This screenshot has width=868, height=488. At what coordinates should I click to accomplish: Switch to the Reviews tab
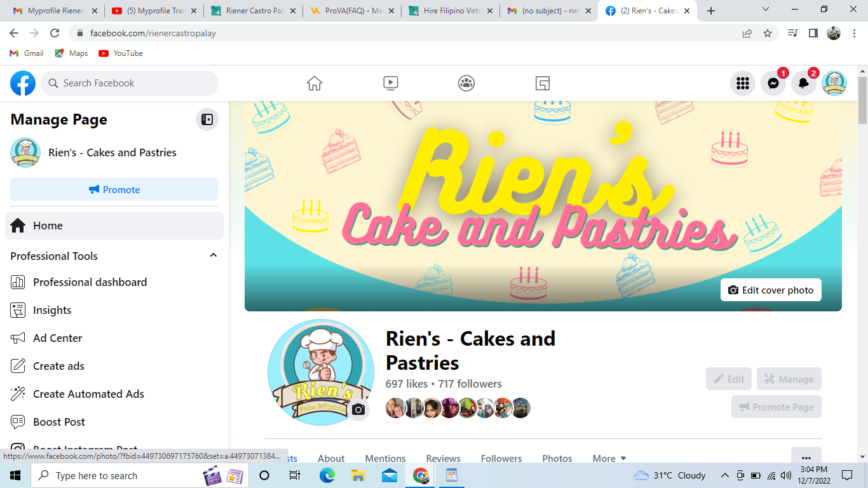443,458
